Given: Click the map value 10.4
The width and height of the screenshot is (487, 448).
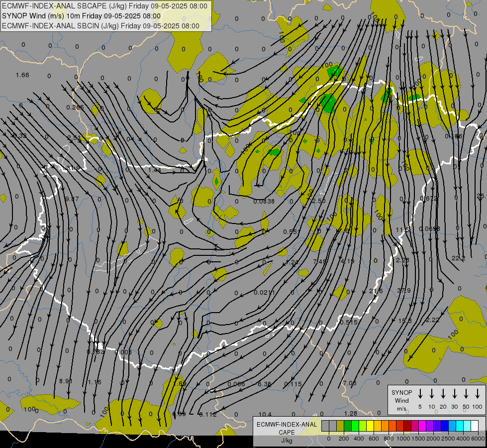Looking at the screenshot, I should [265, 414].
